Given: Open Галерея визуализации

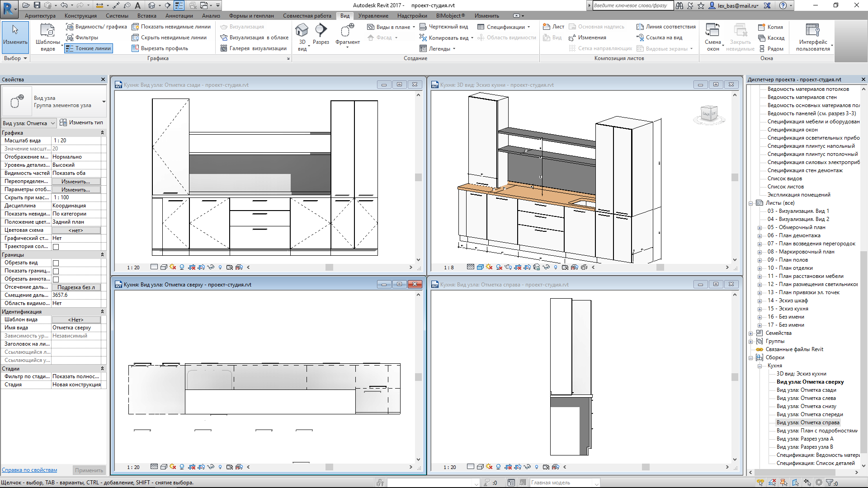Looking at the screenshot, I should (x=254, y=48).
